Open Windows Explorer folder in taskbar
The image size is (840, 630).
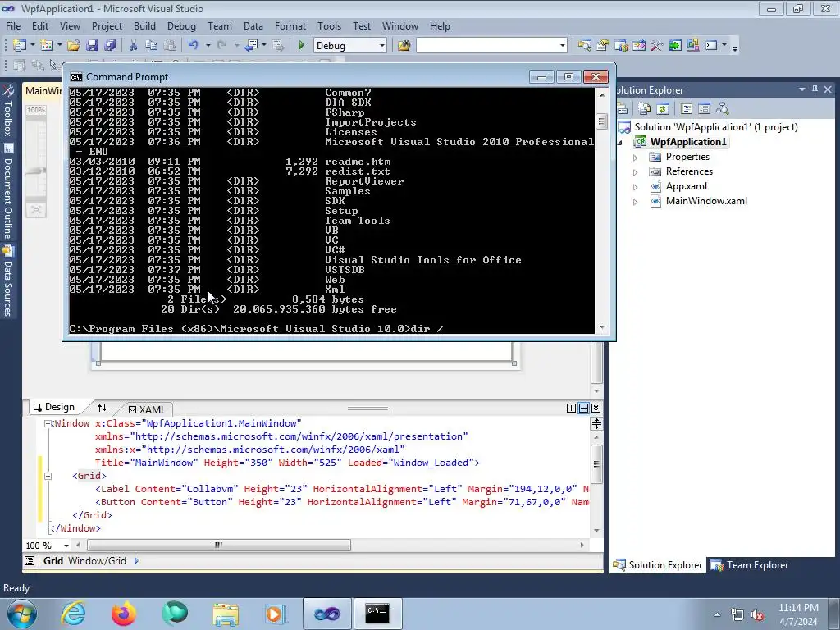click(226, 614)
